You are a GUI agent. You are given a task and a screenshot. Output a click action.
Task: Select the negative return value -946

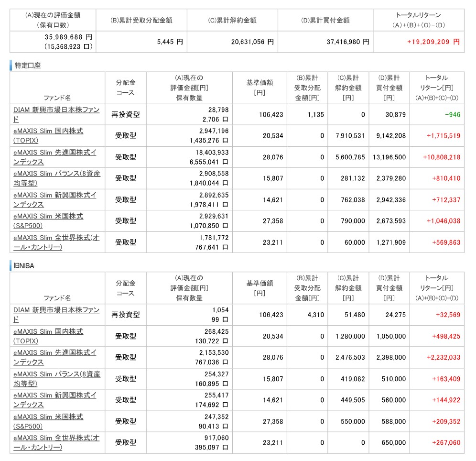point(453,114)
